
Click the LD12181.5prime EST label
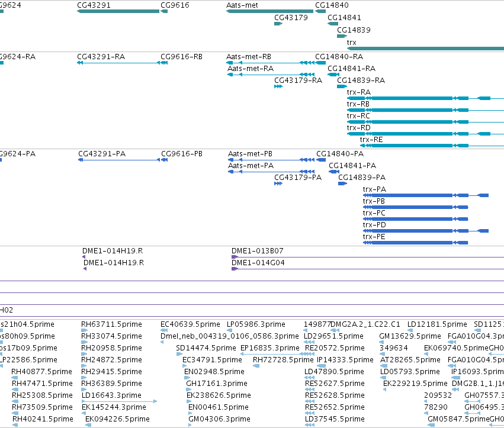click(x=437, y=324)
